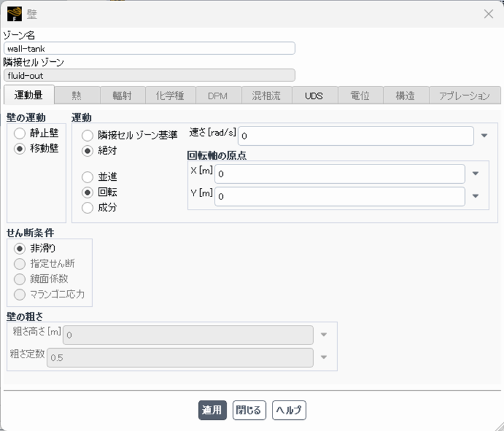Screen dimensions: 504x431
Task: Select the 静止壁 radio button
Action: tap(20, 134)
